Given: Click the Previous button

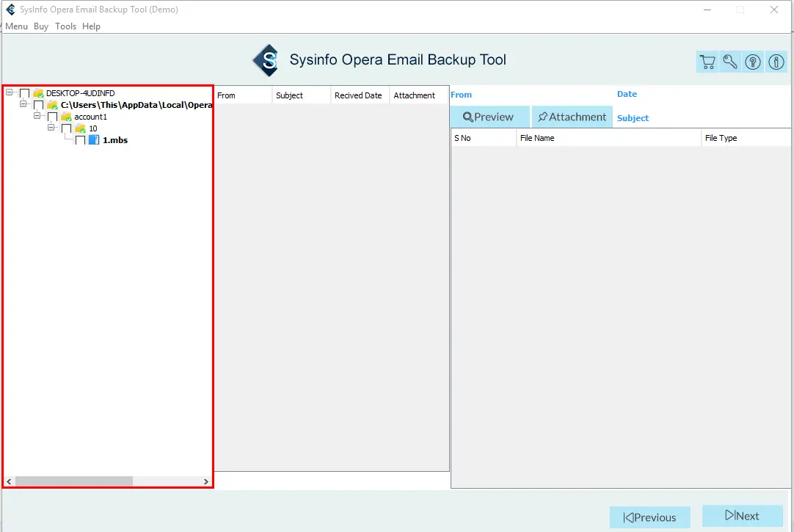Looking at the screenshot, I should point(649,517).
